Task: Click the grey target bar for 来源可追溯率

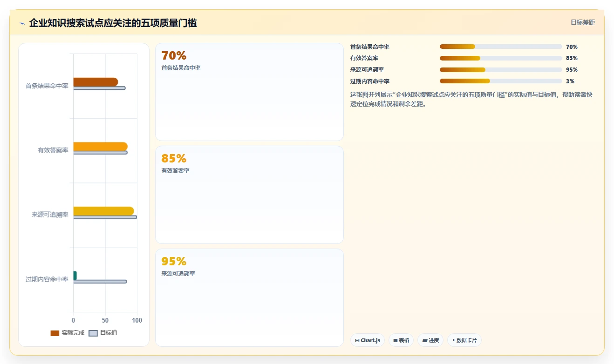Action: pyautogui.click(x=105, y=217)
